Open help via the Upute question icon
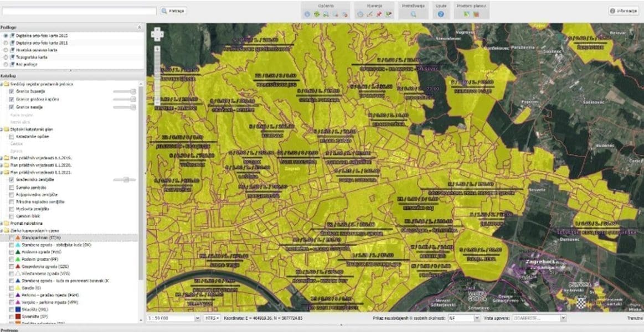Viewport: 644px width, 332px height. point(441,14)
